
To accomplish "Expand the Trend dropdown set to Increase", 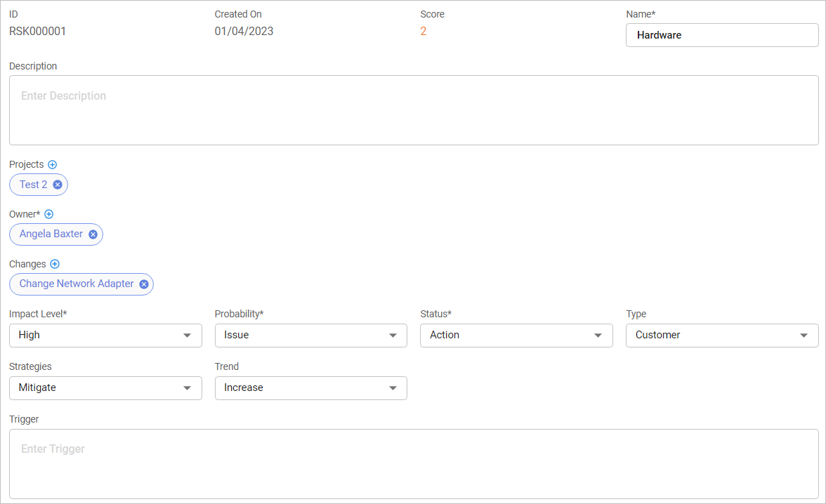I will click(310, 388).
